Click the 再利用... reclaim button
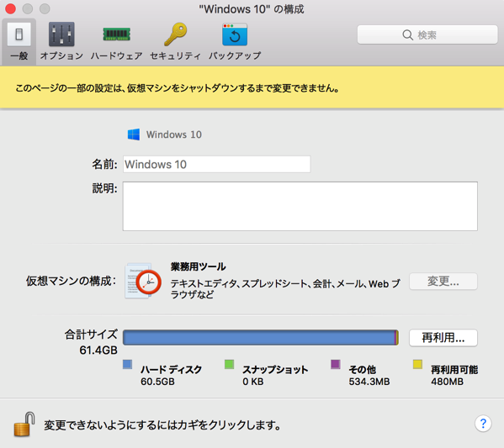This screenshot has height=448, width=504. 443,338
